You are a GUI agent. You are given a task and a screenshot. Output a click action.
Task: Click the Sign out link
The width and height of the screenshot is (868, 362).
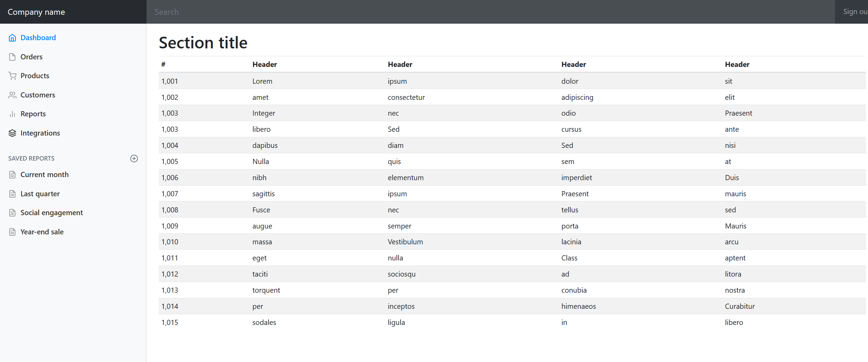pos(855,12)
